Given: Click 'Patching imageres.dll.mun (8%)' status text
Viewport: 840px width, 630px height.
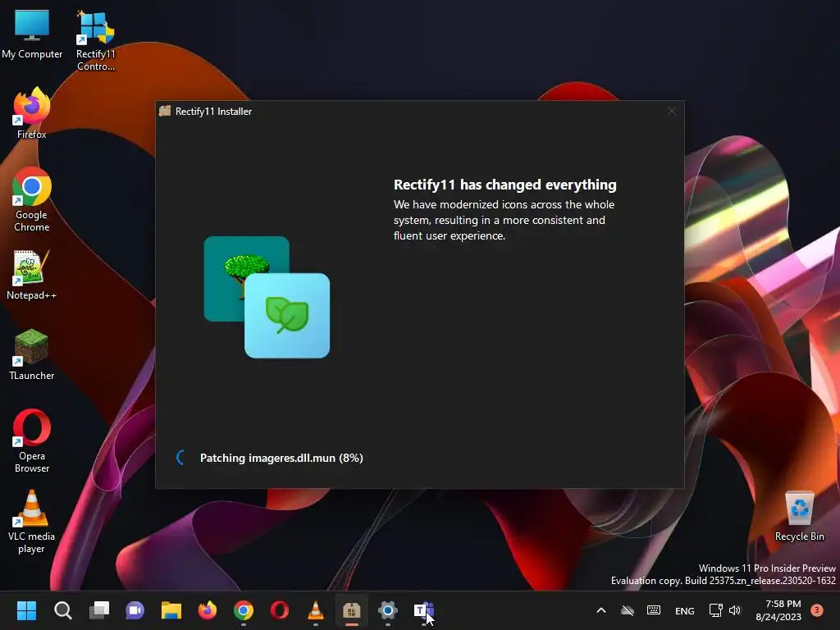Looking at the screenshot, I should pos(281,458).
